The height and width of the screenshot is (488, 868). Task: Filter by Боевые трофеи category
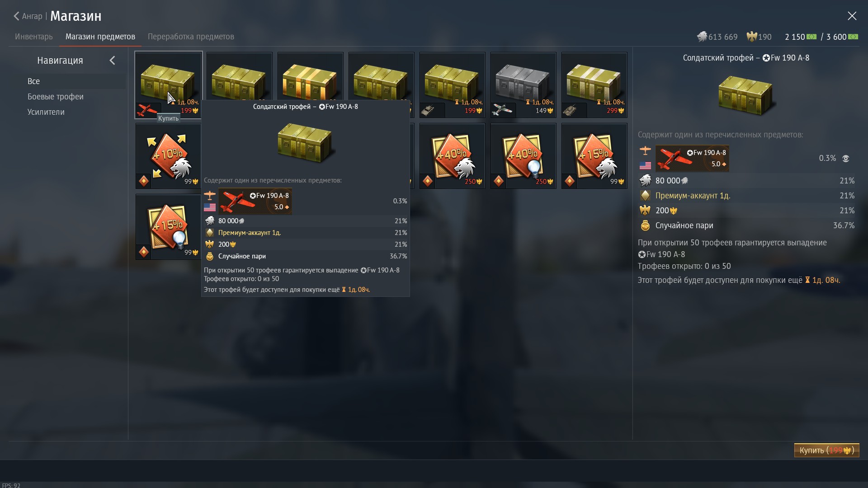point(56,97)
